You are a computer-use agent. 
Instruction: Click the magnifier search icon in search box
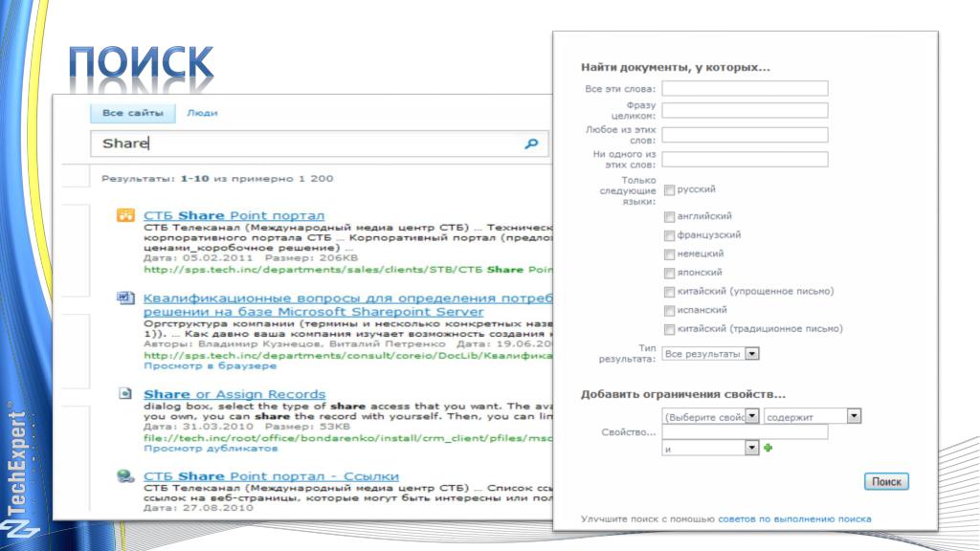coord(531,143)
